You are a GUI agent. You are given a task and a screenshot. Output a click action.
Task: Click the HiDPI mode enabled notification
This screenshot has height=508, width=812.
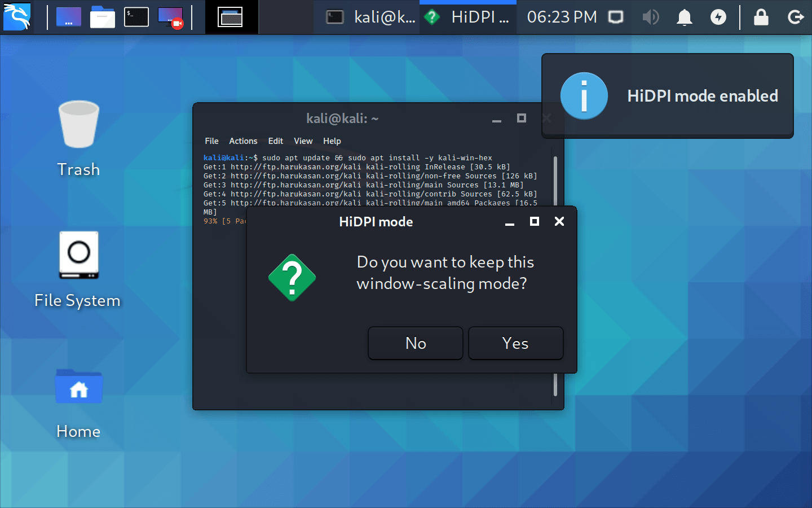[x=668, y=96]
